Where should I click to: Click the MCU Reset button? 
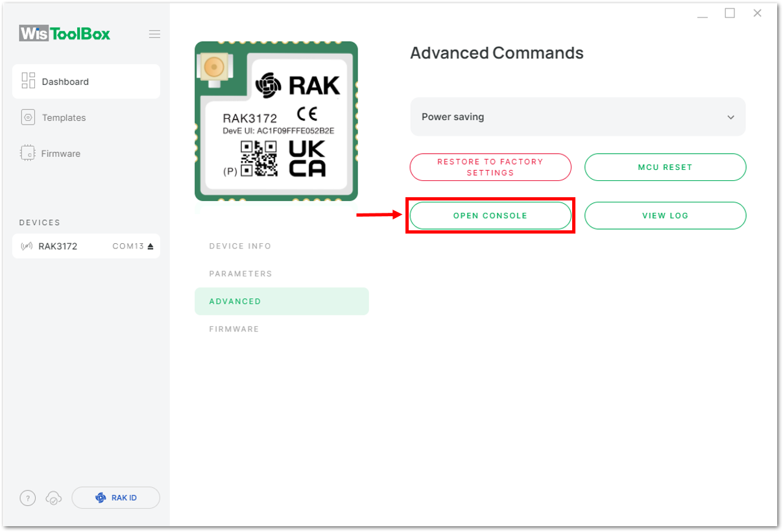(666, 167)
